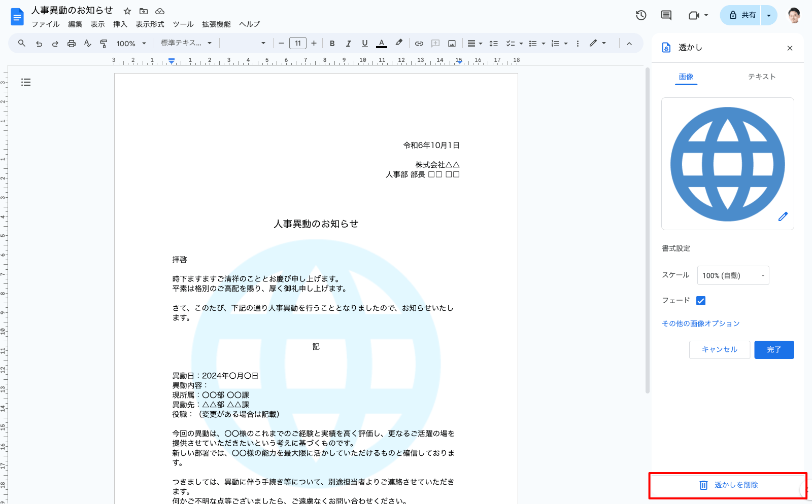Open the 拡張機能 menu
Image resolution: width=812 pixels, height=504 pixels.
click(216, 24)
